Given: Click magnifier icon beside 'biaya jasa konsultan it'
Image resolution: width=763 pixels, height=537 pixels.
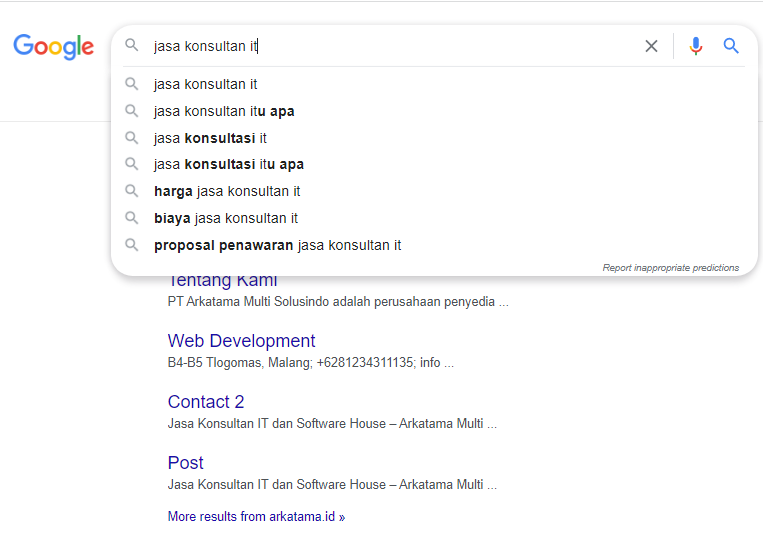Looking at the screenshot, I should (131, 217).
